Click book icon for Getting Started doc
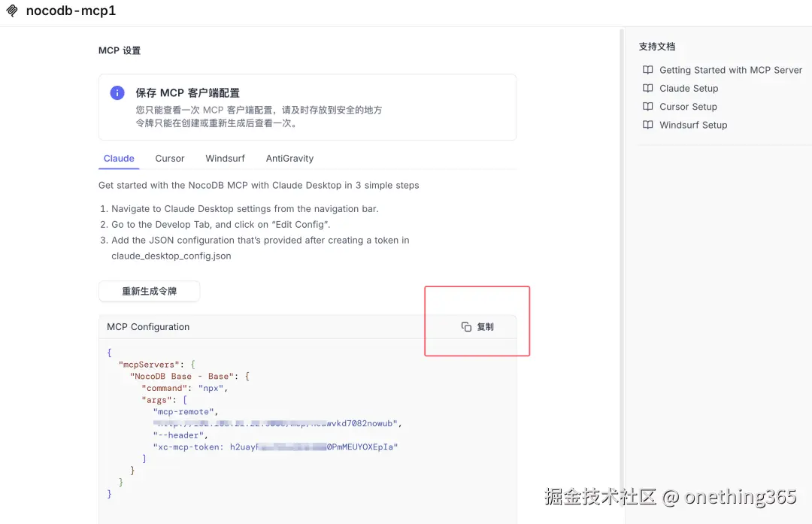This screenshot has width=812, height=524. (648, 70)
